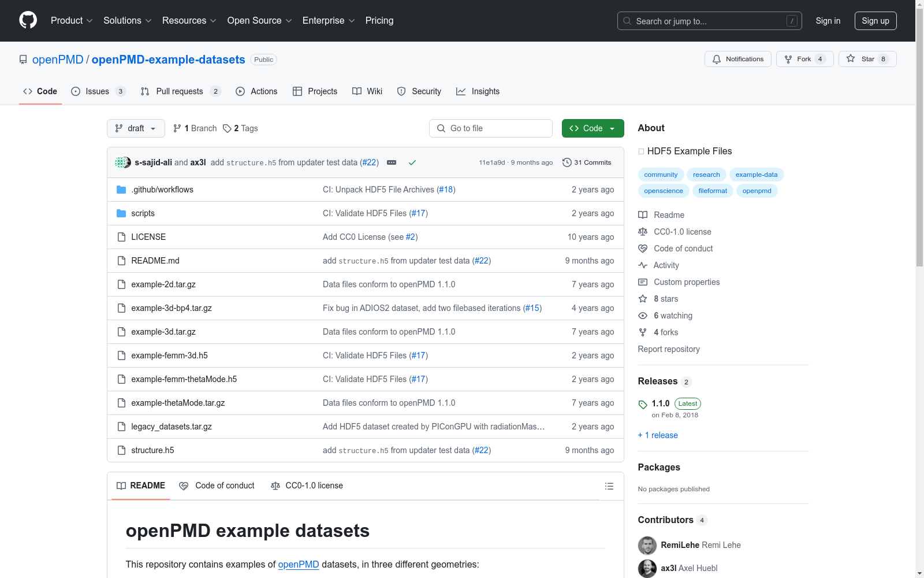
Task: Open the Actions tab
Action: pyautogui.click(x=256, y=91)
